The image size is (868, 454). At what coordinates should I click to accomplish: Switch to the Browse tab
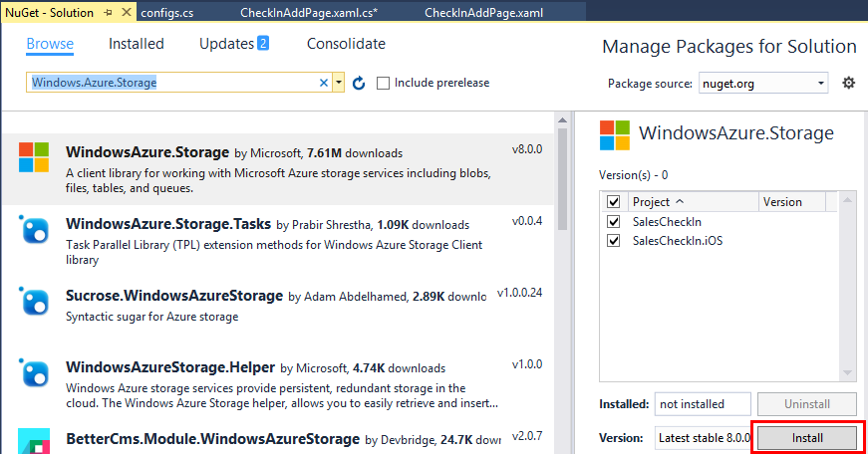pyautogui.click(x=50, y=44)
